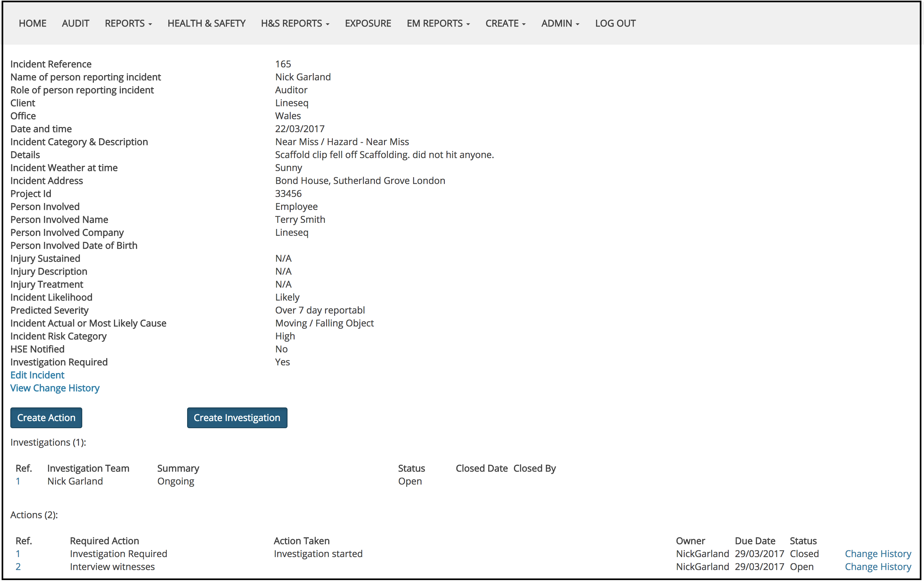This screenshot has width=924, height=583.
Task: Open investigation reference 1 link
Action: pos(18,481)
